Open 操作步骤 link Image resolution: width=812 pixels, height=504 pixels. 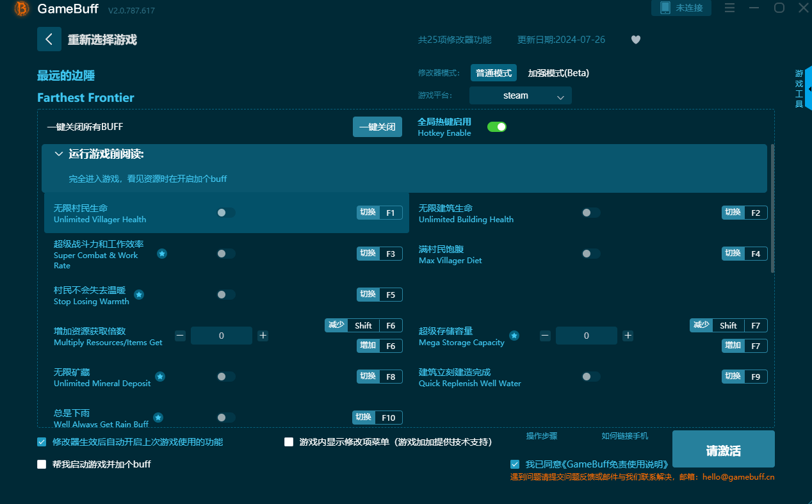tap(542, 436)
